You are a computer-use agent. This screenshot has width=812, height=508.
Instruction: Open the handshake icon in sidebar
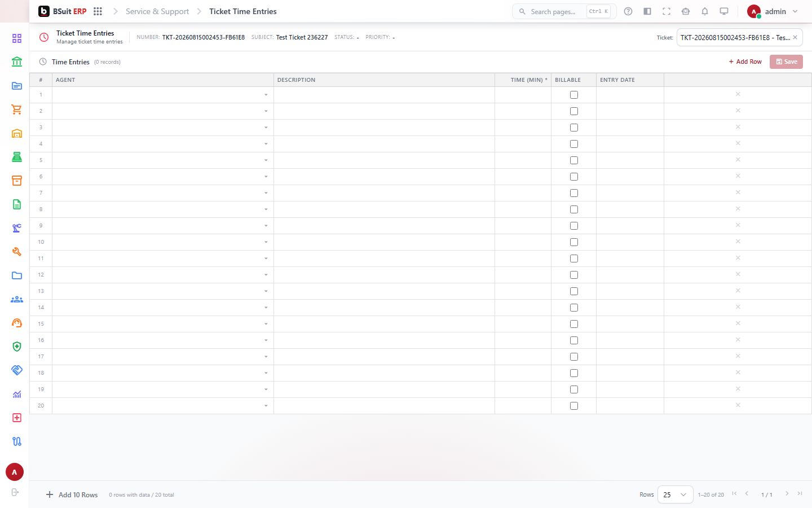[x=17, y=370]
